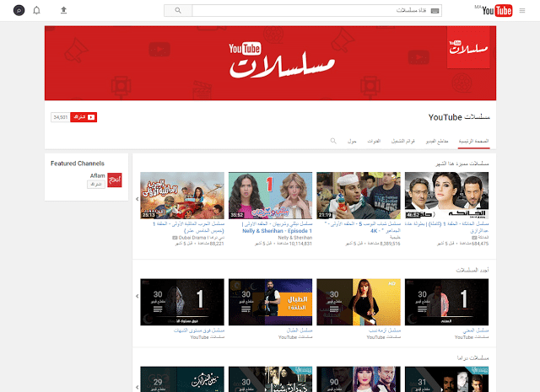
Task: Play the 21:19 video thumbnail
Action: pyautogui.click(x=359, y=196)
